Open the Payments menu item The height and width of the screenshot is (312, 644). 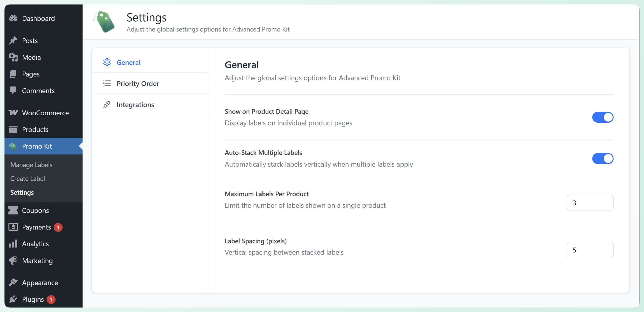click(x=36, y=227)
